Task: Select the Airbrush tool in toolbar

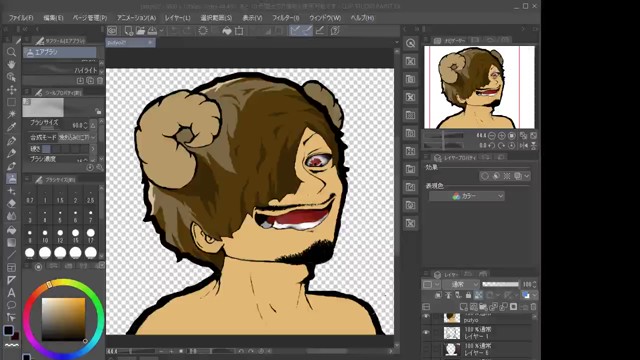Action: click(x=11, y=178)
